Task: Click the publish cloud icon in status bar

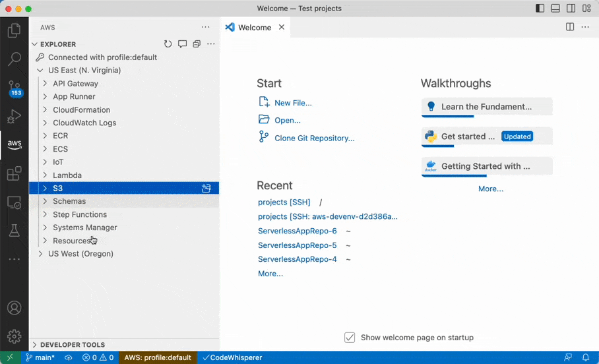Action: [69, 357]
